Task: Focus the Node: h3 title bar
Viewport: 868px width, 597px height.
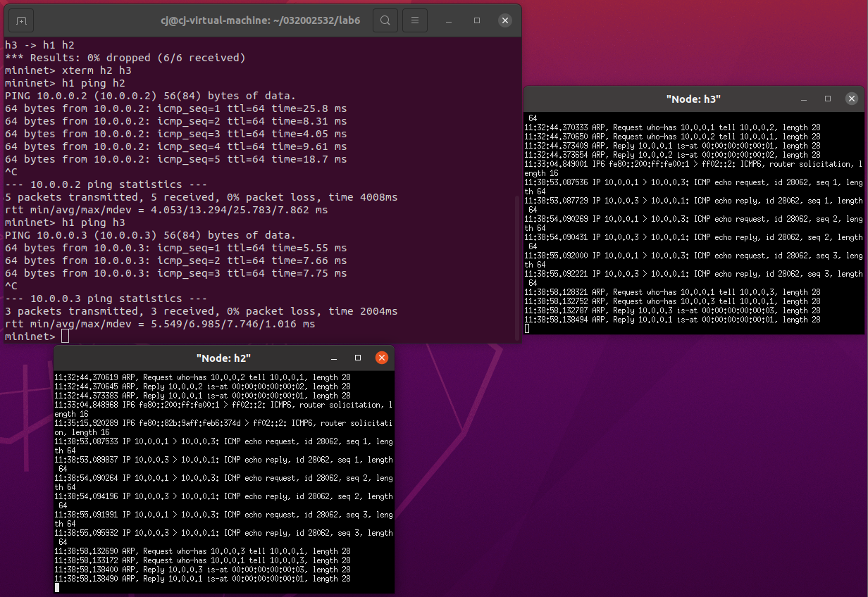Action: [x=693, y=99]
